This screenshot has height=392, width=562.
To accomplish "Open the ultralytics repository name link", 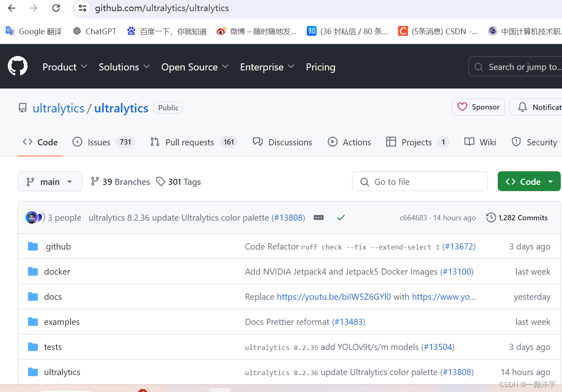I will click(x=121, y=108).
